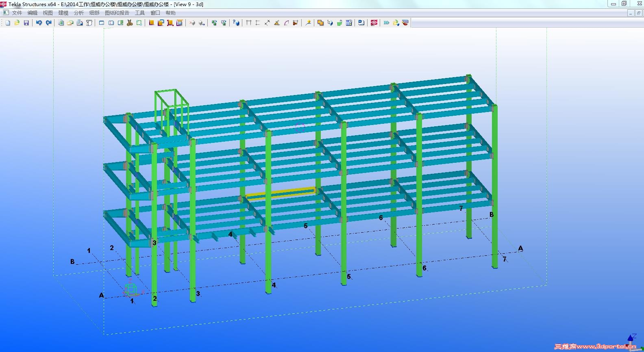Image resolution: width=644 pixels, height=352 pixels.
Task: Click the red Tekla logo toolbar icon
Action: click(374, 23)
